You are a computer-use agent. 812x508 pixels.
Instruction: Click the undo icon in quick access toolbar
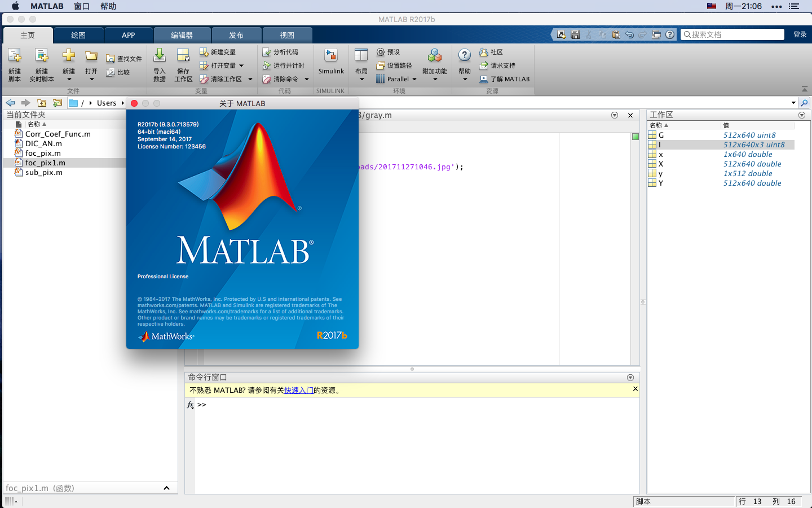(629, 34)
